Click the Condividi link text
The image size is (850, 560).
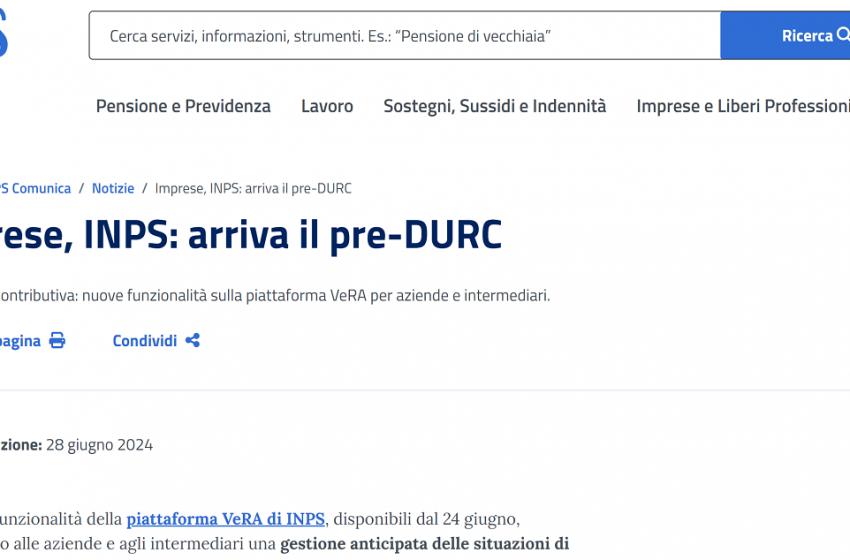pyautogui.click(x=144, y=341)
